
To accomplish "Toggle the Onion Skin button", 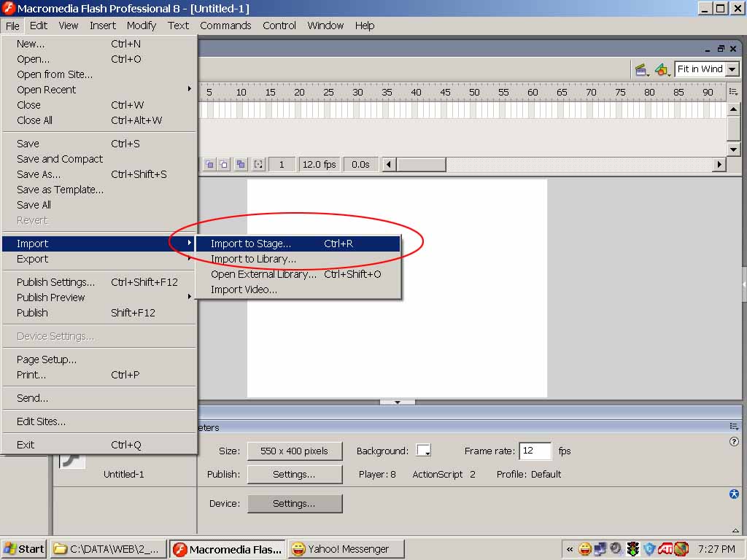I will tap(209, 164).
